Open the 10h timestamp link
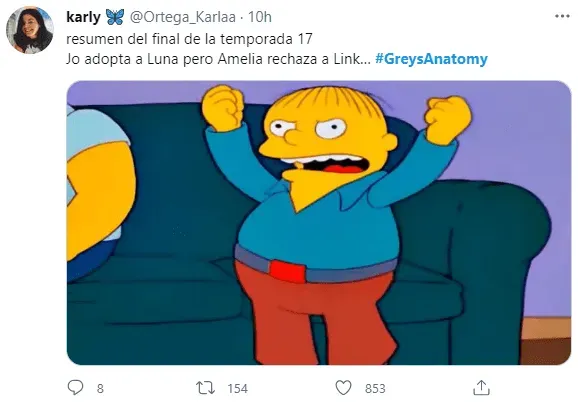This screenshot has width=578, height=402. point(260,17)
